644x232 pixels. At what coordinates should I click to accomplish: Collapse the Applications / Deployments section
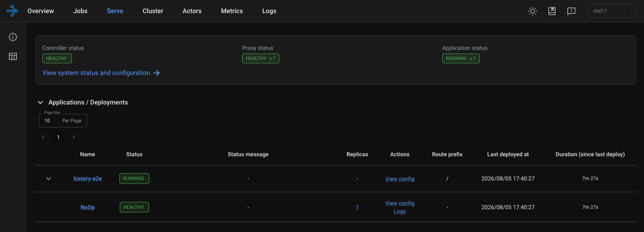tap(40, 102)
